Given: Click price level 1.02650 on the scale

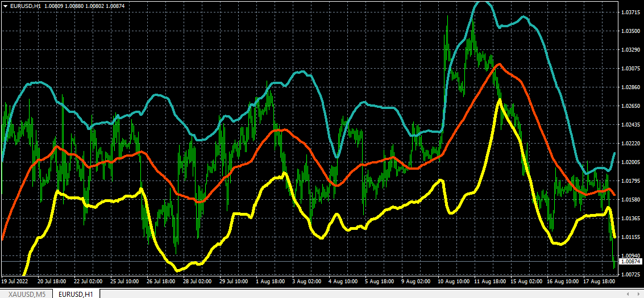Looking at the screenshot, I should tap(631, 106).
